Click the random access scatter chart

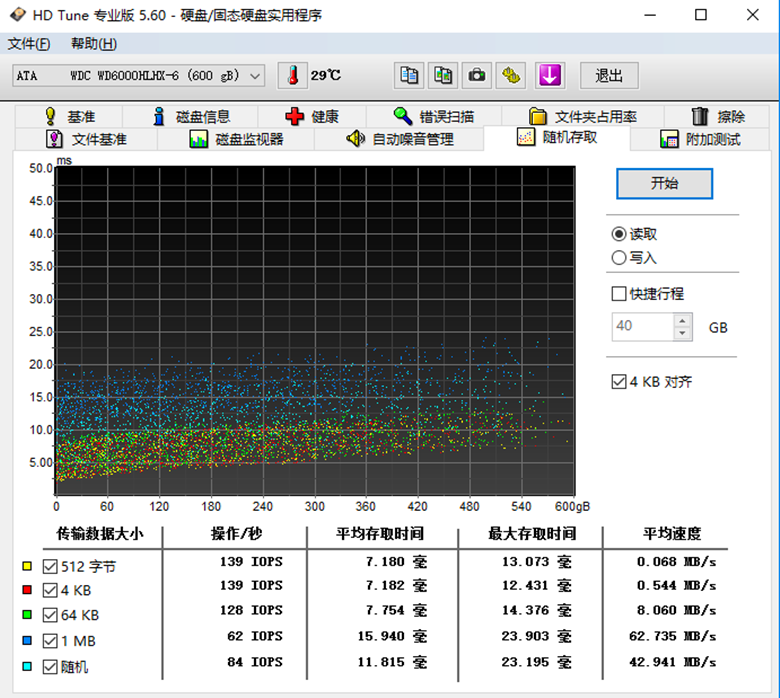point(315,330)
